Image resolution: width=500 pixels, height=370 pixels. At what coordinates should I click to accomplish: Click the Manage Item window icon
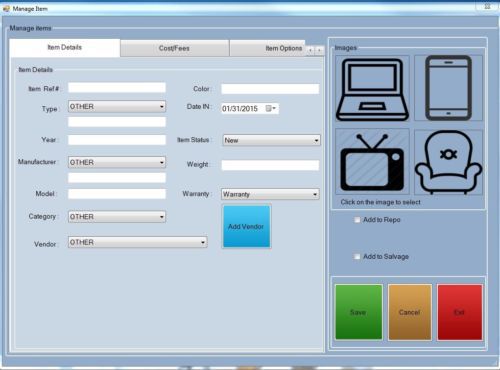pyautogui.click(x=6, y=9)
